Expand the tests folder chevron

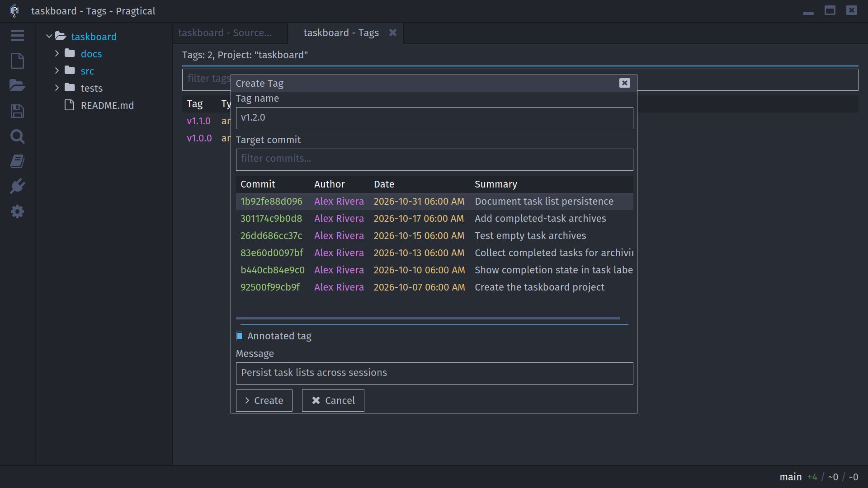pos(57,88)
